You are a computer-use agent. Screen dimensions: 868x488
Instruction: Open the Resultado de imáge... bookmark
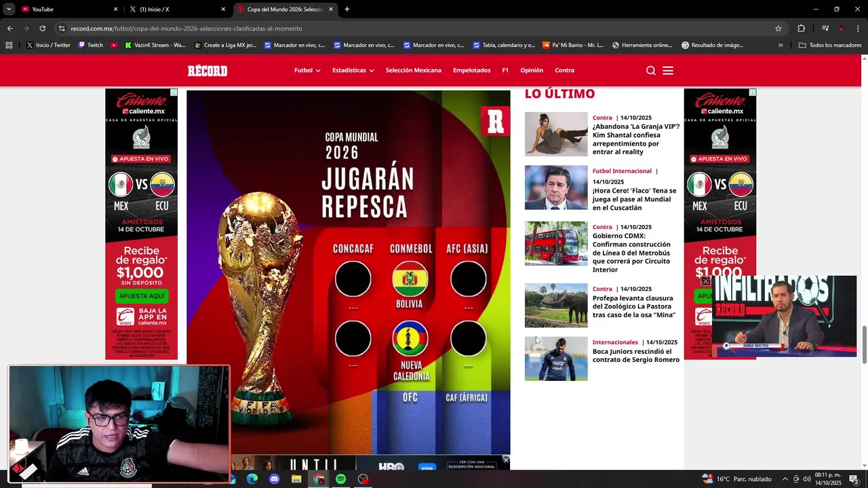(x=712, y=45)
